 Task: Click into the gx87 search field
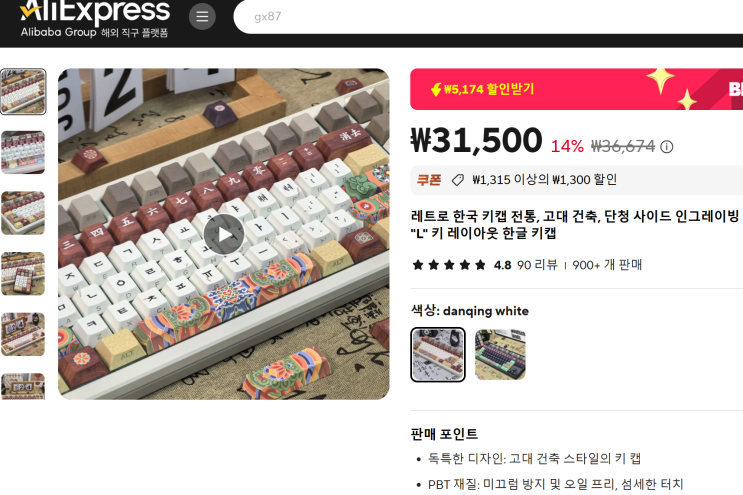coord(488,17)
